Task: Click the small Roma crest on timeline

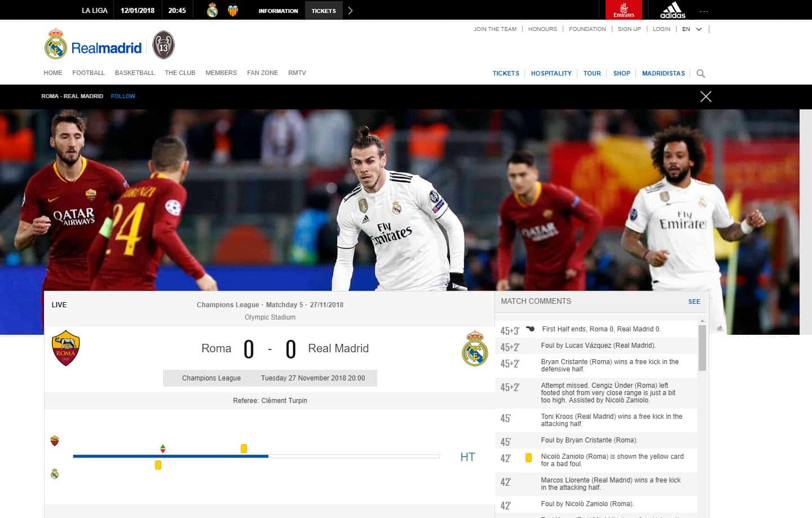Action: coord(55,441)
